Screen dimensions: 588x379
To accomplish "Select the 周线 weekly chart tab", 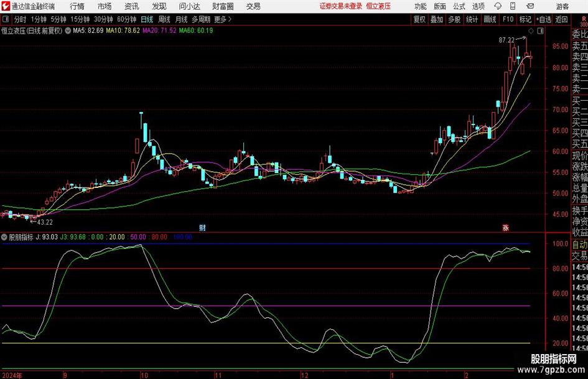I will (164, 19).
